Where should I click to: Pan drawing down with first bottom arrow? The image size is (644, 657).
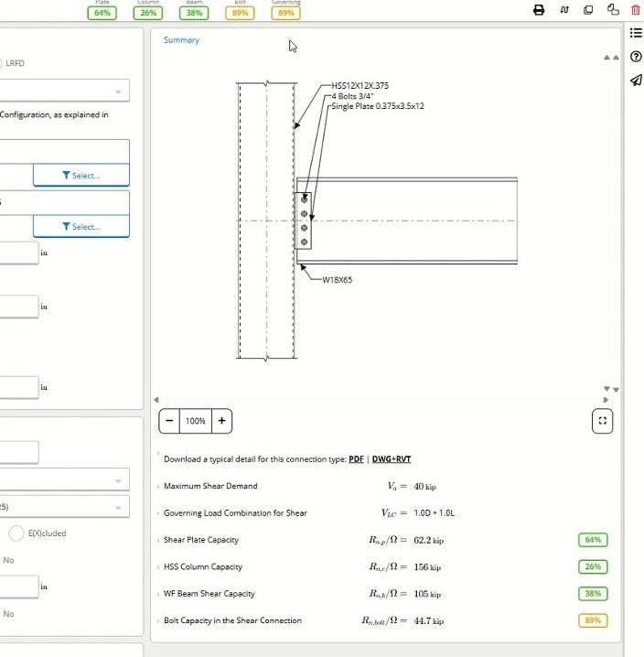click(x=606, y=389)
